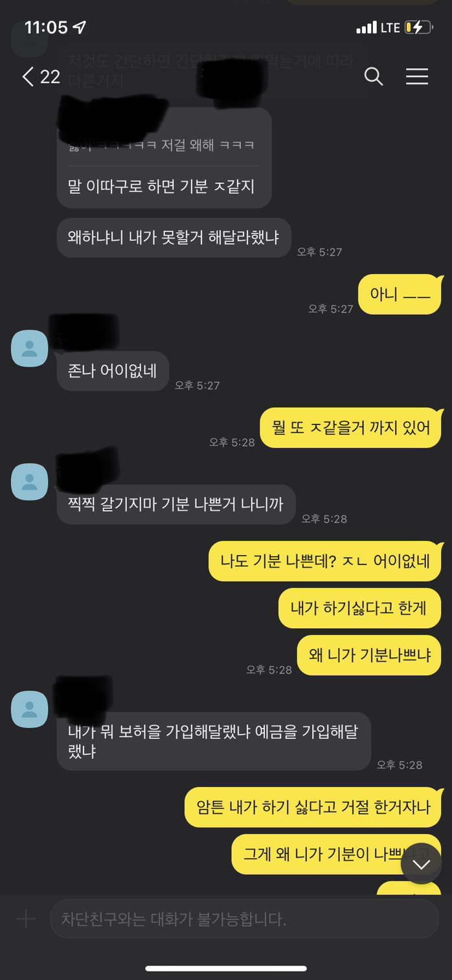The height and width of the screenshot is (980, 452).
Task: Tap the scroll-to-bottom chevron button
Action: pos(422,864)
